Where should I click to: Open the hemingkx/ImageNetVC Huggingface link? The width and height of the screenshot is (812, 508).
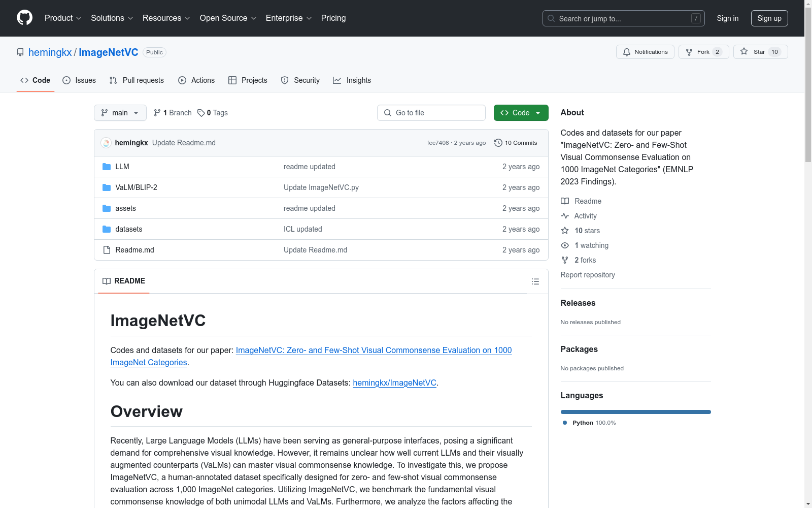coord(395,383)
